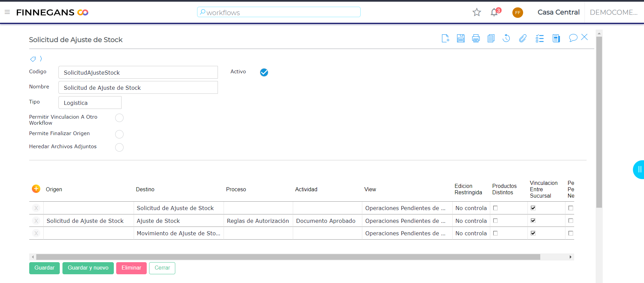
Task: Expand the tag breadcrumb chevron
Action: (41, 59)
